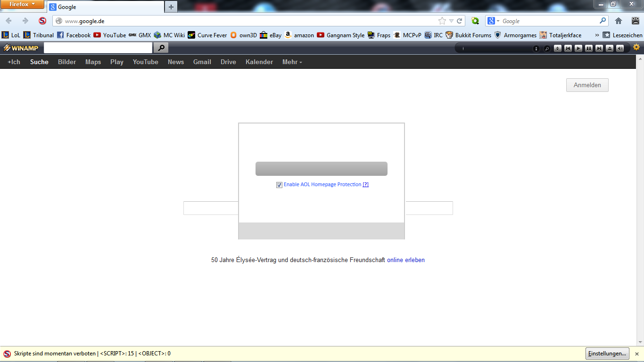Open NoScript Einstellungen button
The image size is (644, 362).
608,354
